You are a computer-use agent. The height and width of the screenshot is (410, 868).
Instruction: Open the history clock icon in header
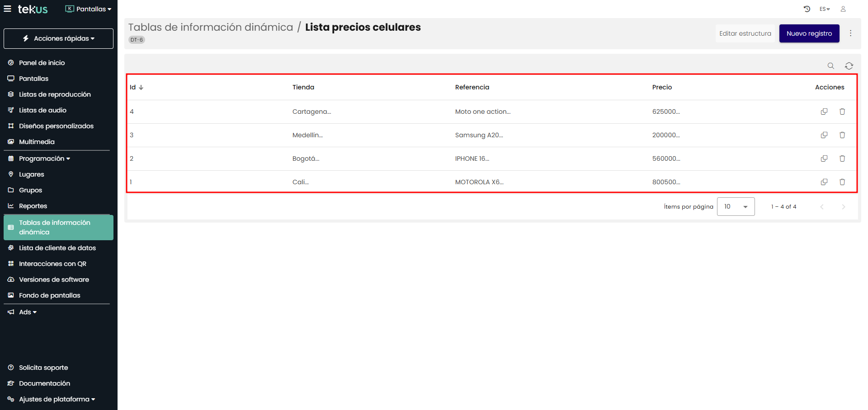pyautogui.click(x=807, y=9)
